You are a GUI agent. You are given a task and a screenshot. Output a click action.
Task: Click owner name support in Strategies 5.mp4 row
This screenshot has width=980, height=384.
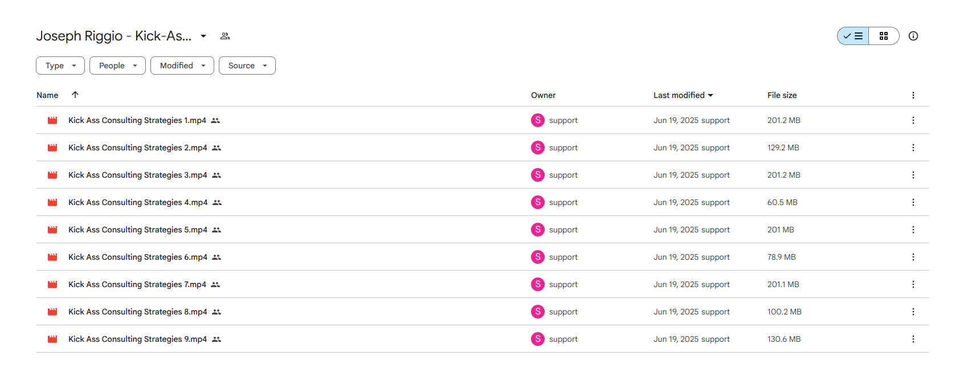563,230
